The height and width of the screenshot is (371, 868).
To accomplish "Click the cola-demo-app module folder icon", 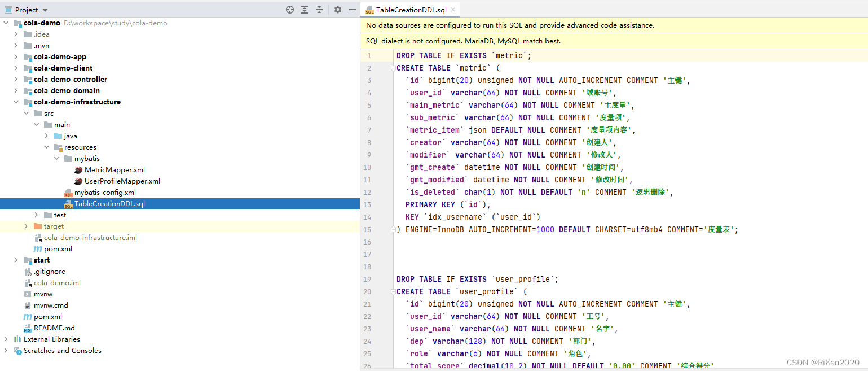I will pos(28,57).
